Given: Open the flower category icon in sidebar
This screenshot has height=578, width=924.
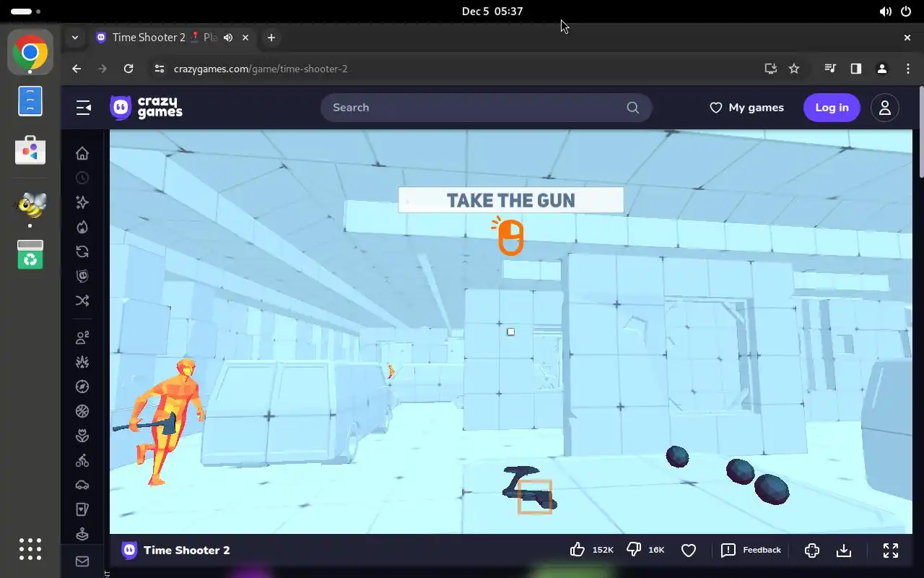Looking at the screenshot, I should tap(82, 436).
